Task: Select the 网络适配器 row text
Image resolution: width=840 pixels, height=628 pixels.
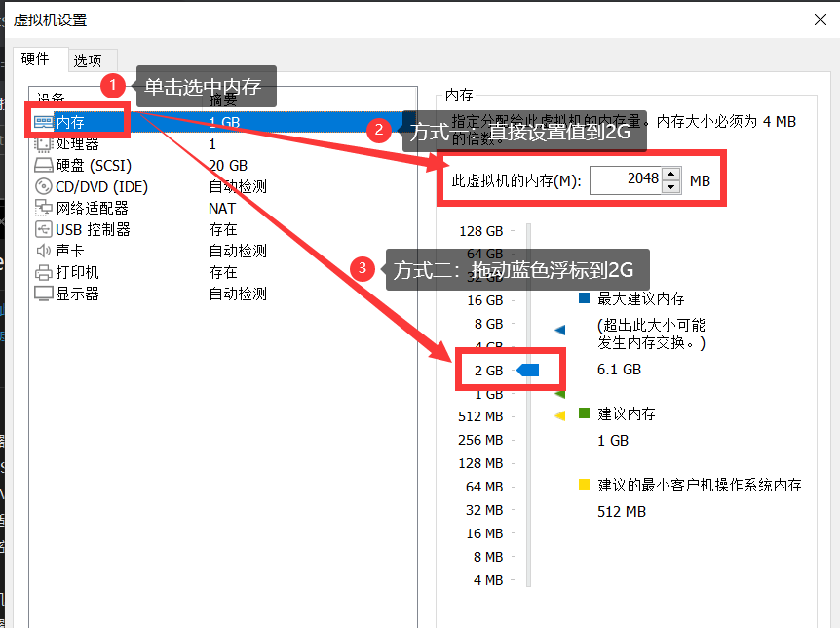Action: (93, 208)
